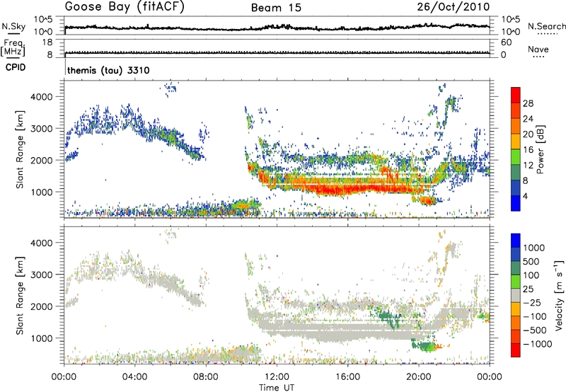The height and width of the screenshot is (392, 566).
Task: Pick the red top segment of the power colorbar
Action: [516, 95]
